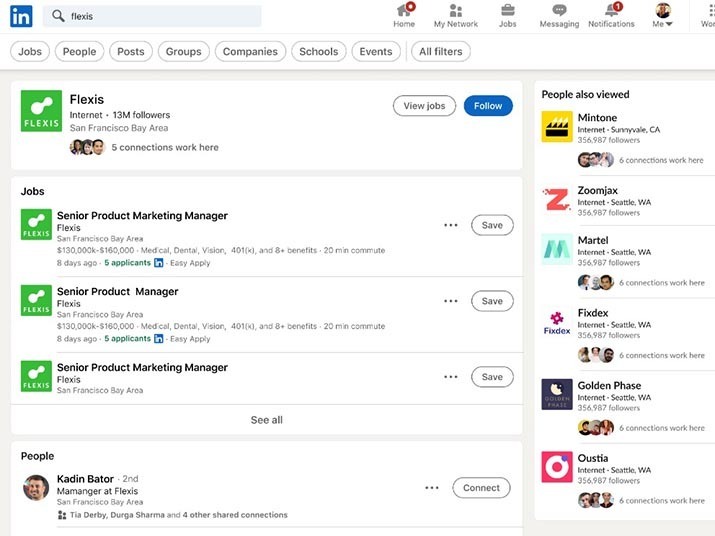Open more options for Kadin Bator
715x536 pixels.
tap(432, 488)
